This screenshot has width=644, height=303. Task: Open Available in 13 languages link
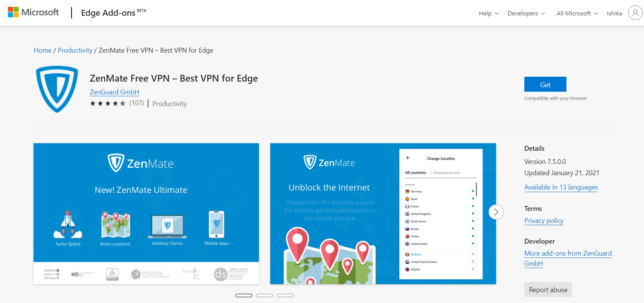(x=561, y=187)
